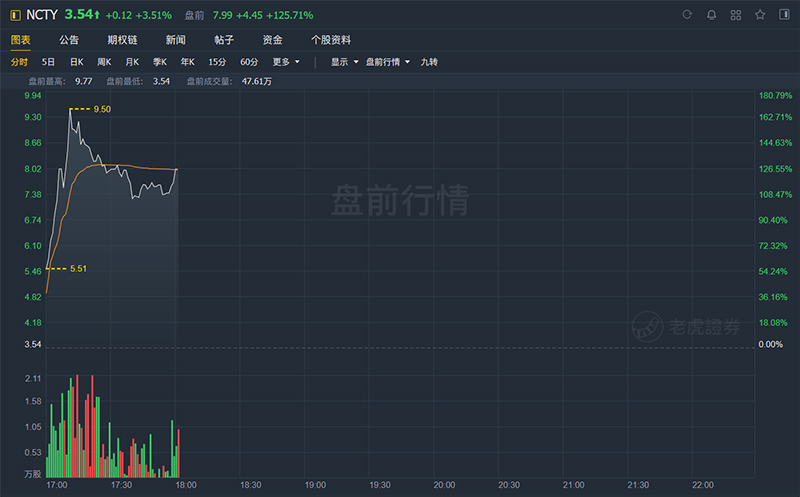The image size is (800, 497).
Task: Select the 月K chart period
Action: coord(132,62)
